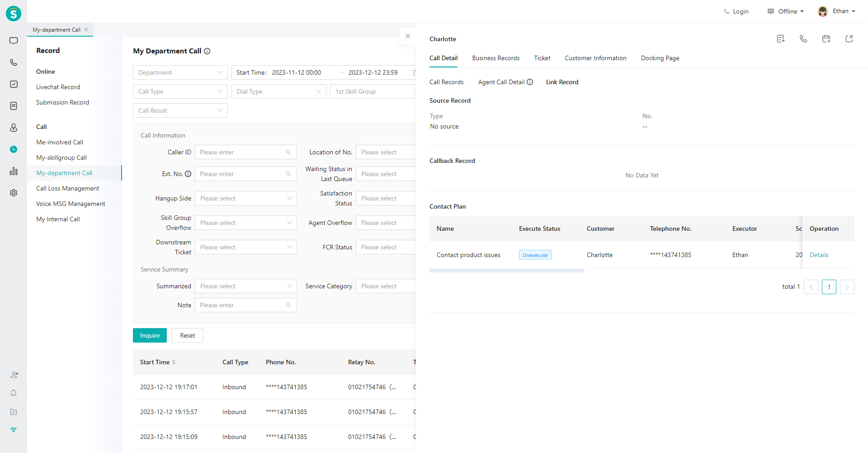868x453 pixels.
Task: Open the customer person icon in sidebar
Action: 14,128
